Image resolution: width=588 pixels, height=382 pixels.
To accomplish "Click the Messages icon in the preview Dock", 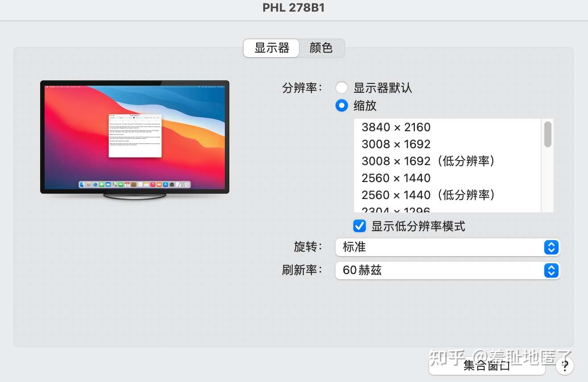I will (x=102, y=184).
